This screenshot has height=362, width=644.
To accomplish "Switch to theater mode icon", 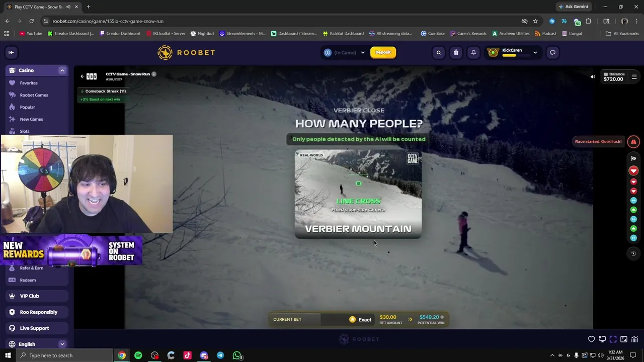I will pos(624,339).
